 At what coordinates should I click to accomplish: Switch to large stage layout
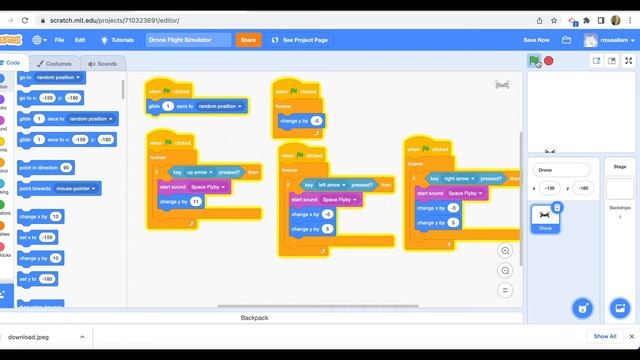pyautogui.click(x=611, y=61)
